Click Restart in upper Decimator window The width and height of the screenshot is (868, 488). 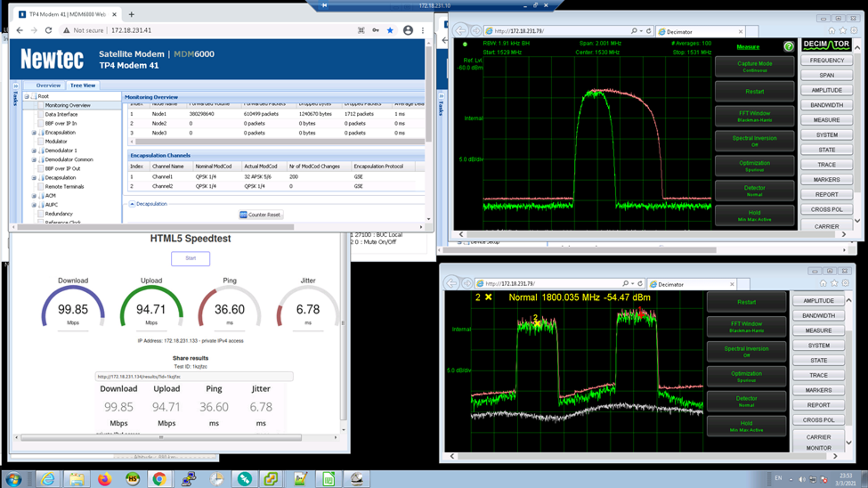pos(754,91)
